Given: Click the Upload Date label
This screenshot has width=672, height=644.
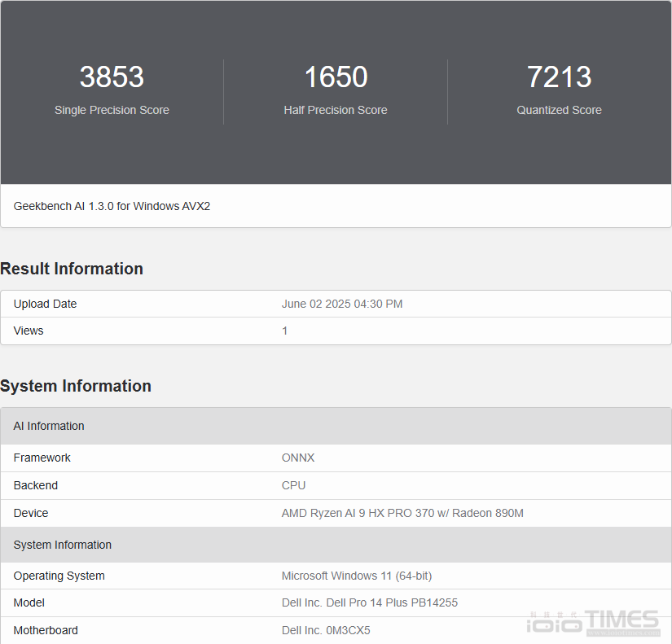Looking at the screenshot, I should coord(45,304).
